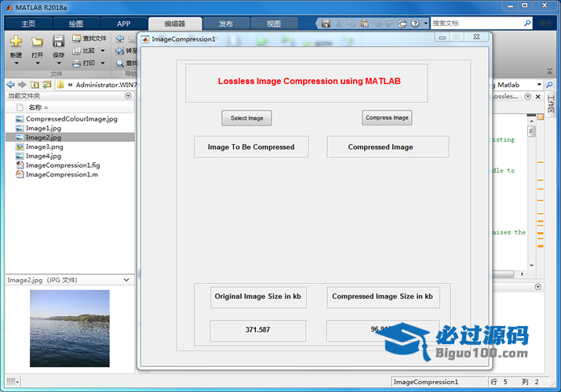Open help with the question mark icon
Viewport: 561px width, 392px height.
[x=415, y=24]
